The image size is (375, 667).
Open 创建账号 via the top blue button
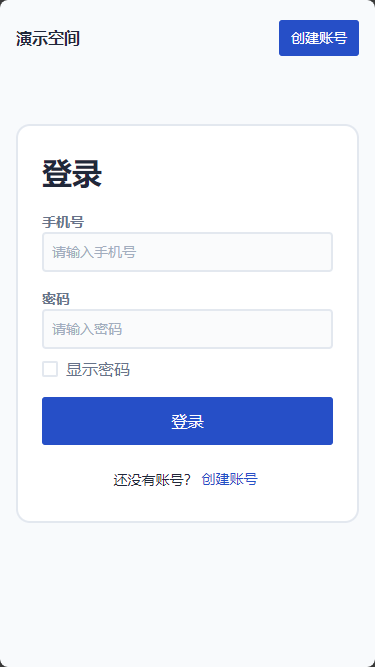(319, 38)
